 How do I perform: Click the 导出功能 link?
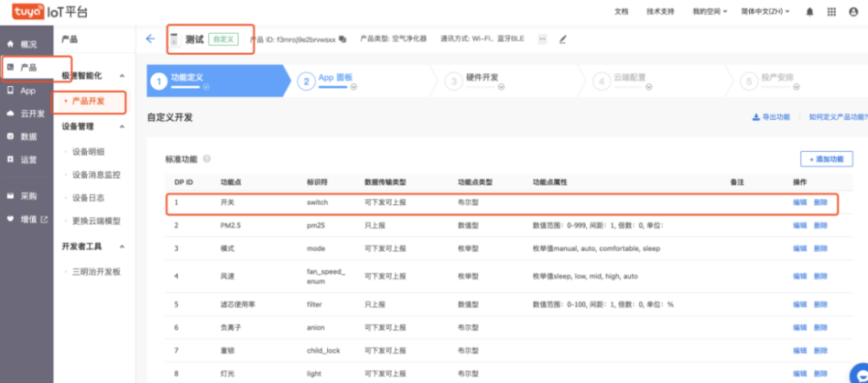[x=770, y=116]
